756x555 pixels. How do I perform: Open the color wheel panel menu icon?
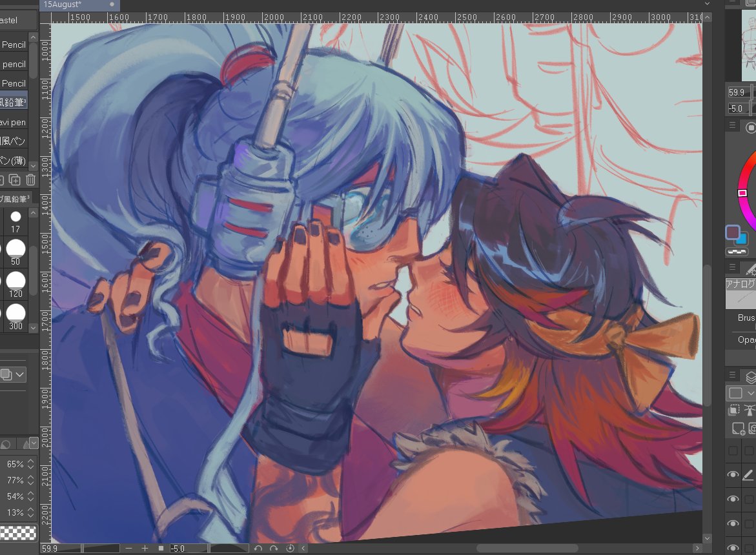coord(732,125)
